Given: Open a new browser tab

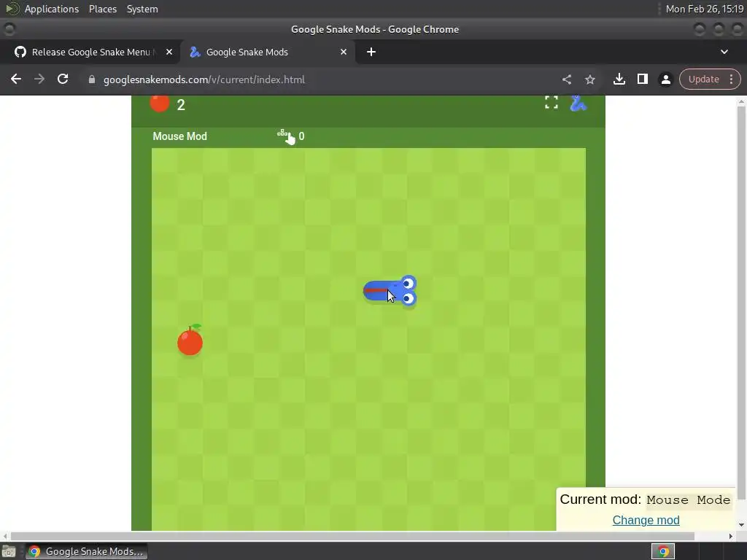Looking at the screenshot, I should 371,52.
